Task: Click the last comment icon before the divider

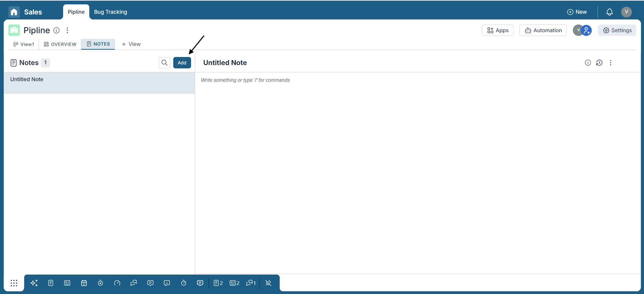Action: tap(200, 283)
